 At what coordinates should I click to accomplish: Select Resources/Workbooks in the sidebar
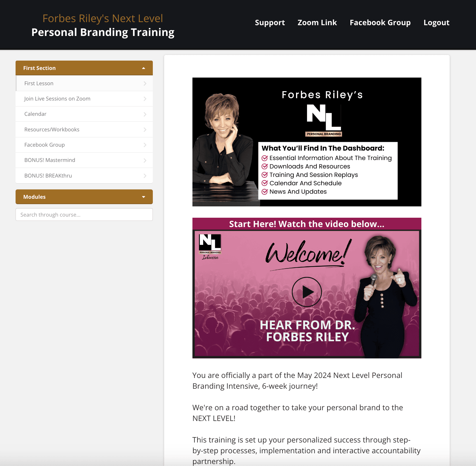tap(84, 129)
